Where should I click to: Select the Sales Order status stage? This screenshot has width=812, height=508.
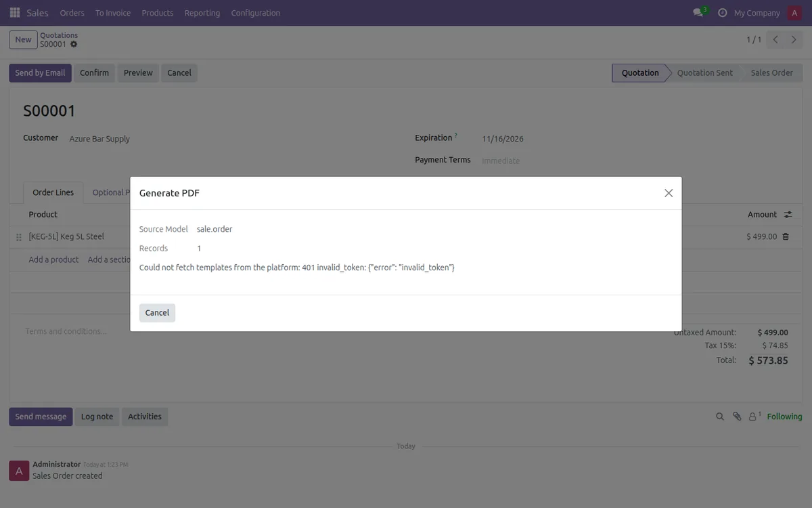pyautogui.click(x=771, y=72)
